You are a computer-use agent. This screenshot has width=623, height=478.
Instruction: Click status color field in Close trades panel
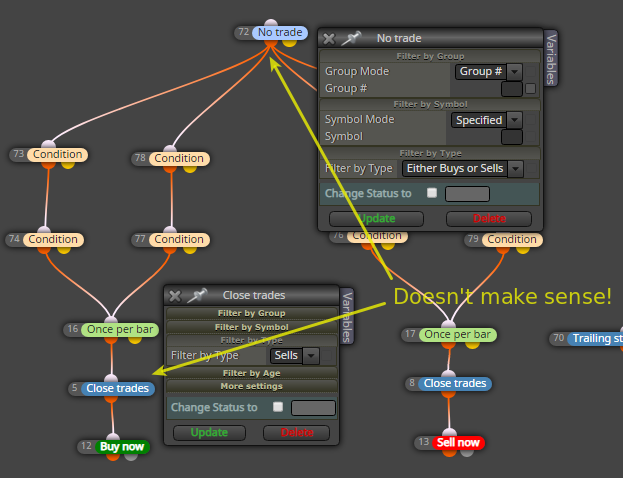point(313,408)
